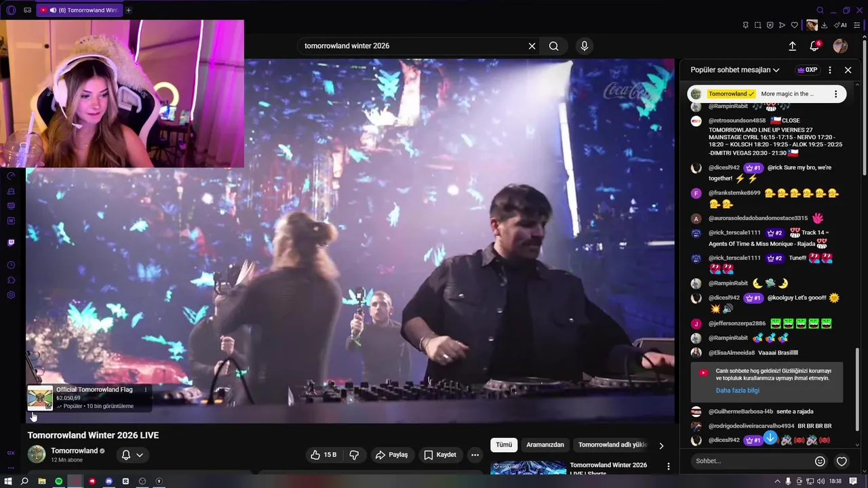This screenshot has height=488, width=868.
Task: Show more filter chips with arrow
Action: pos(662,445)
